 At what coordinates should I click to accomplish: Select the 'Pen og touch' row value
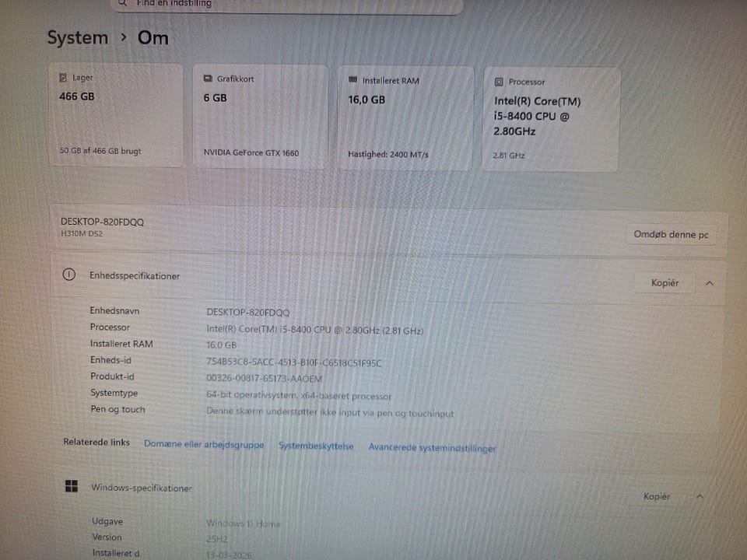pos(330,412)
